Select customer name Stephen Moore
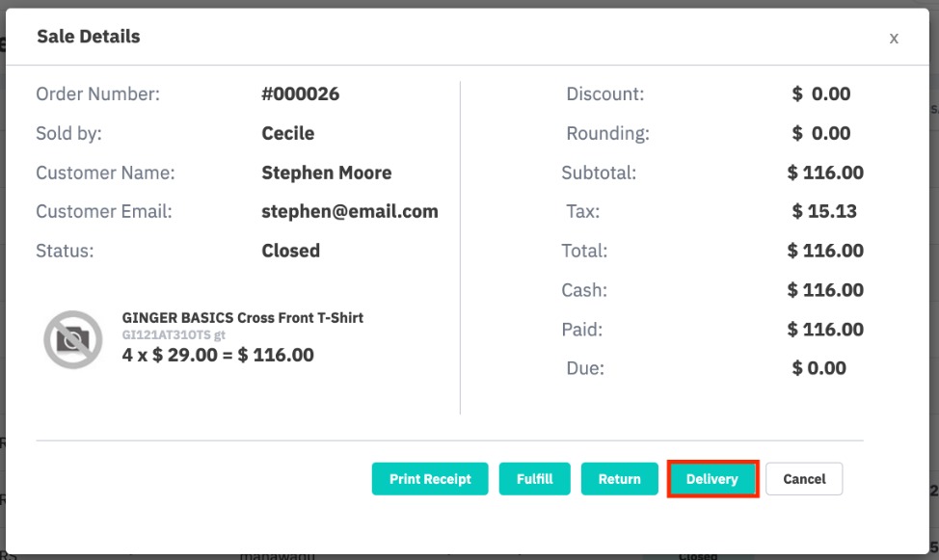The height and width of the screenshot is (560, 939). click(327, 173)
